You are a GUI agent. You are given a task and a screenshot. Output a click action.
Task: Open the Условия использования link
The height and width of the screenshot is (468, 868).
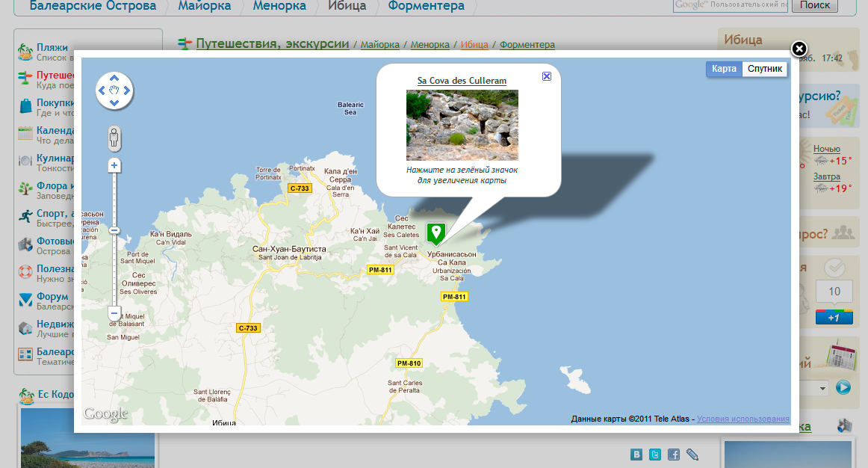[x=743, y=419]
